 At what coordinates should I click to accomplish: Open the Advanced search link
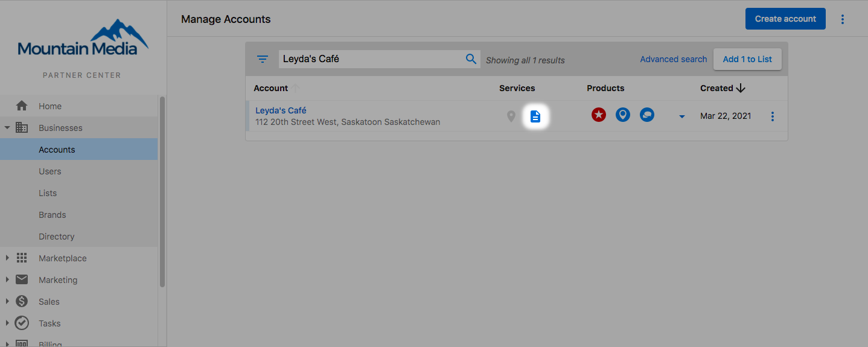(673, 59)
